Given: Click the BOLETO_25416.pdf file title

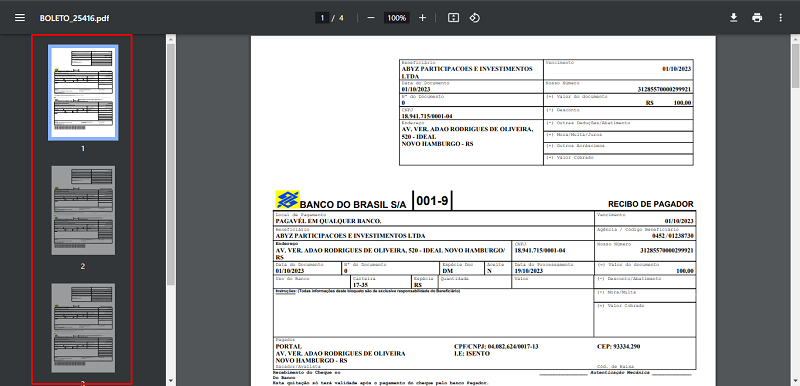Looking at the screenshot, I should pos(74,18).
